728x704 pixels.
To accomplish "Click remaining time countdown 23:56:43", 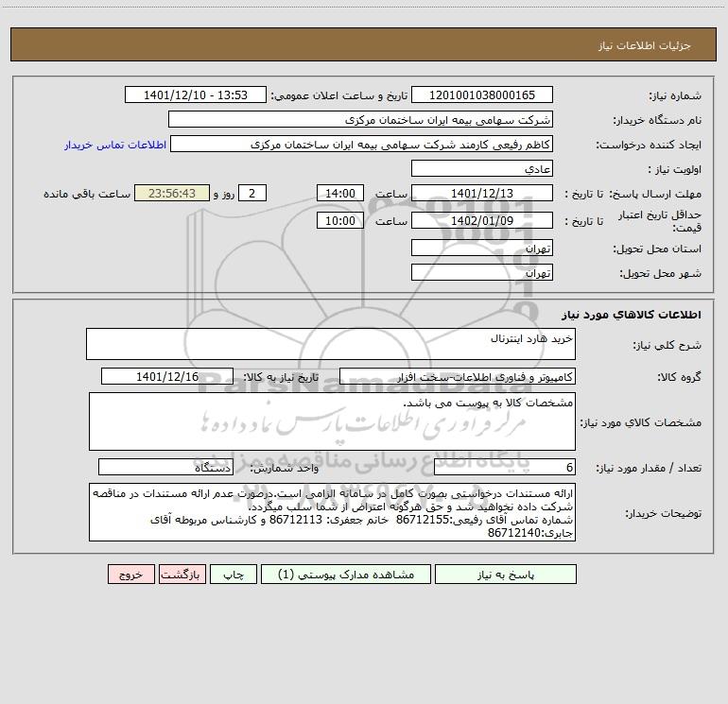I will pos(172,193).
